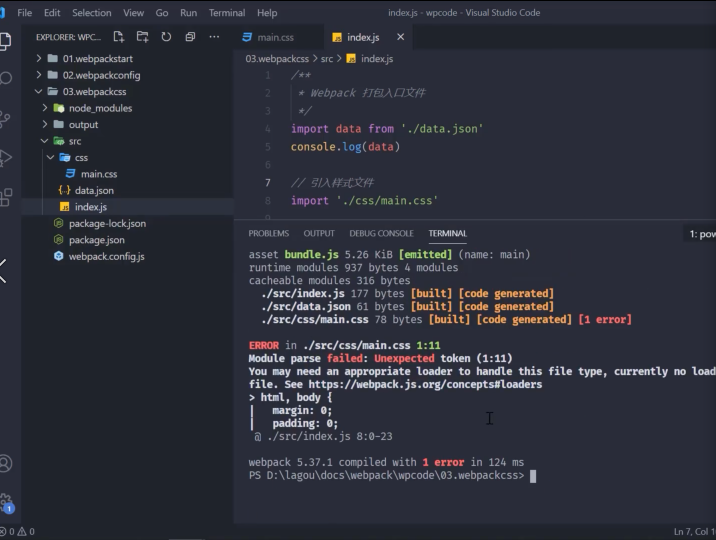Open the Manage gear icon
Screen dimensions: 716x540
[x=6, y=501]
